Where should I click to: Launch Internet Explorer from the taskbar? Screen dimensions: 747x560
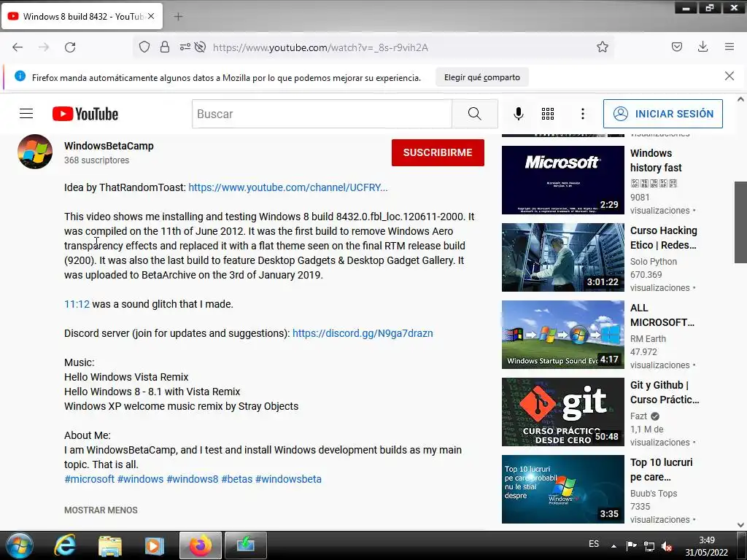65,545
